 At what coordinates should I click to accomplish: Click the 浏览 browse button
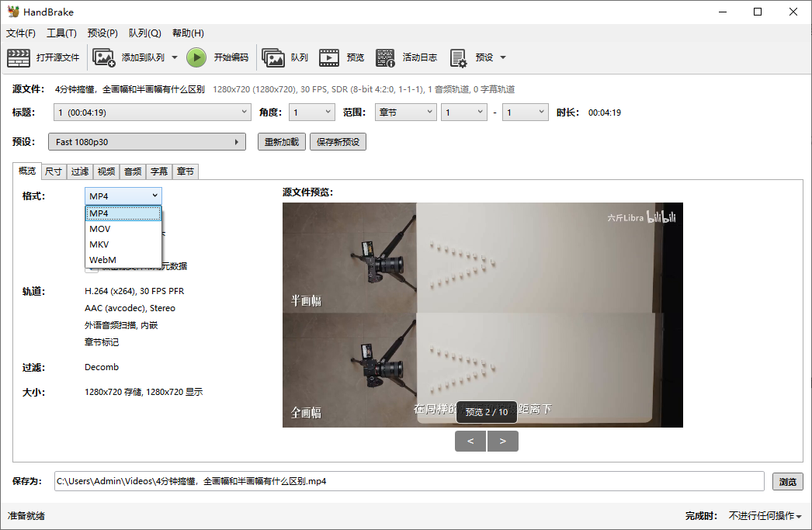[x=788, y=481]
